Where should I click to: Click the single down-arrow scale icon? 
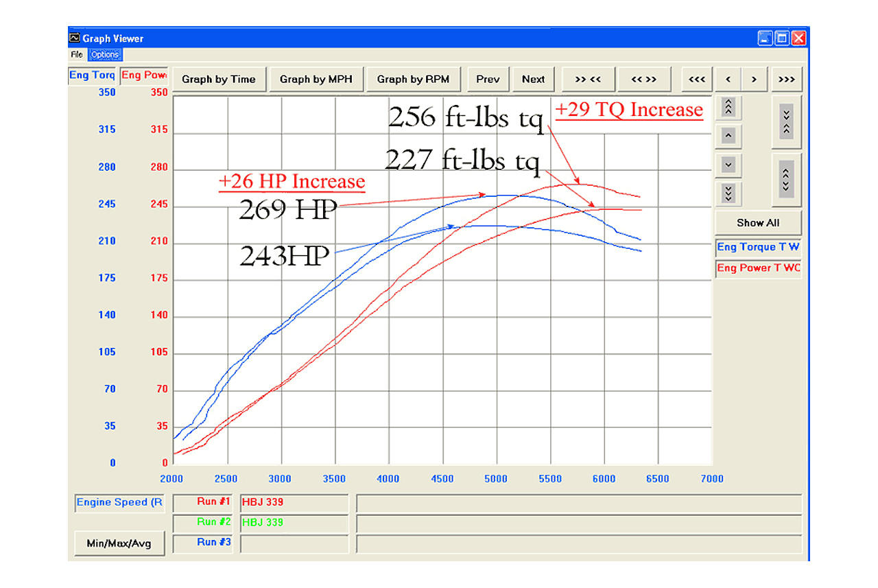pos(728,165)
